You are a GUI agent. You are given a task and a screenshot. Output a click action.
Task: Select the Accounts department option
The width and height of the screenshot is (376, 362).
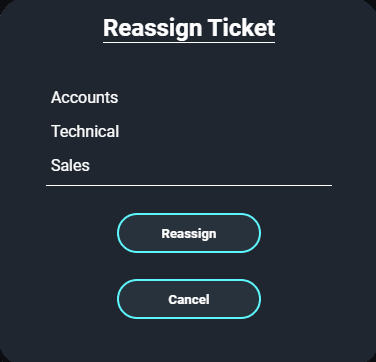tap(189, 97)
